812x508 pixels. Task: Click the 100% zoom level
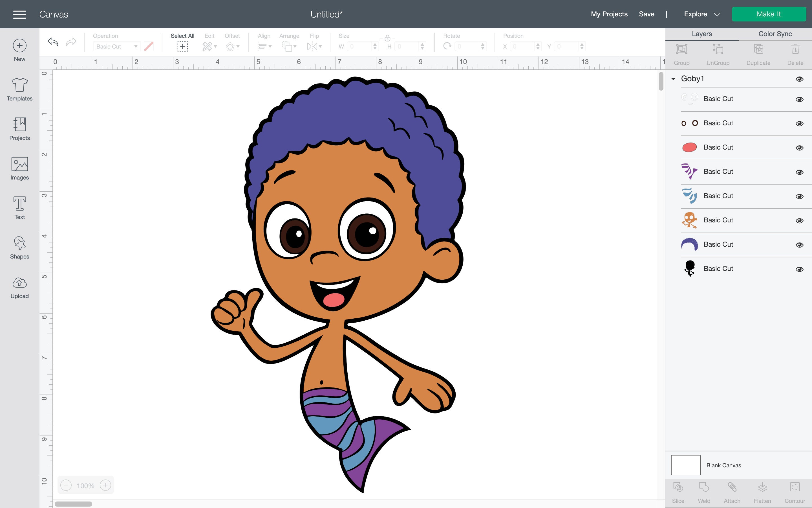pos(85,486)
